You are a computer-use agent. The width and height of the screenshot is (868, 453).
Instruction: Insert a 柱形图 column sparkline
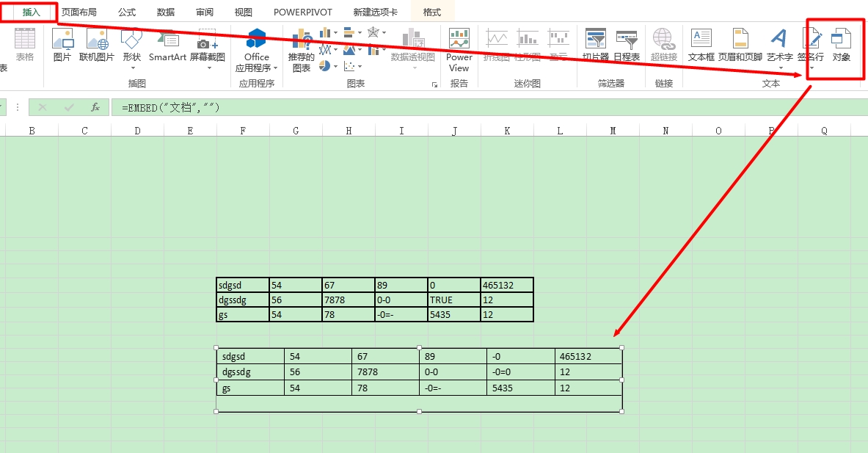(x=528, y=46)
